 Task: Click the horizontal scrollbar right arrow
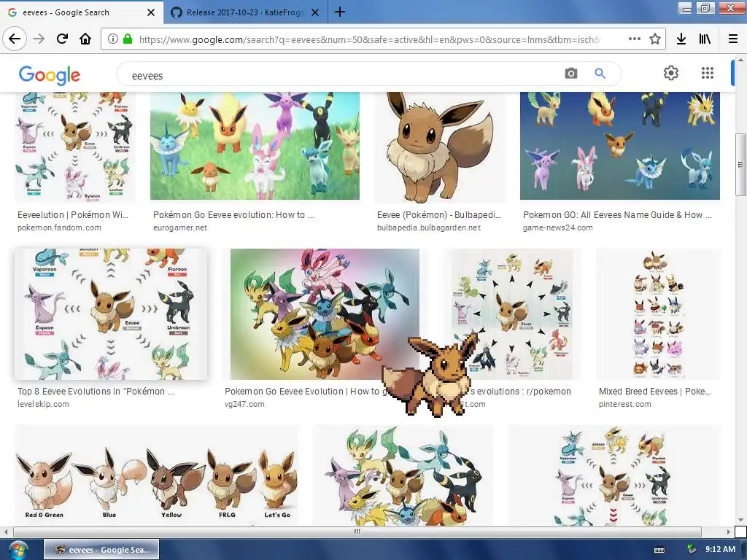(729, 532)
